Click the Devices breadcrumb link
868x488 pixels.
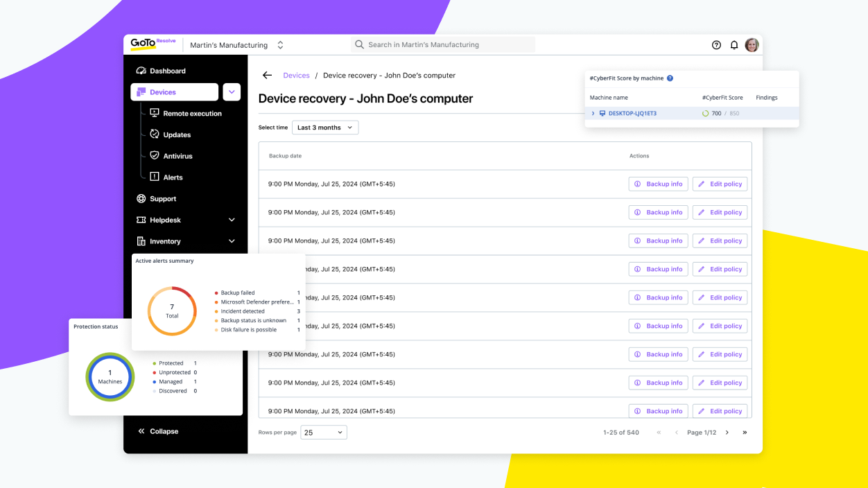(296, 75)
